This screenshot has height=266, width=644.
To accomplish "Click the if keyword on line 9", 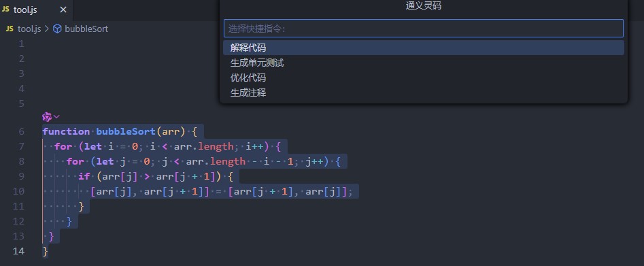I will point(84,176).
